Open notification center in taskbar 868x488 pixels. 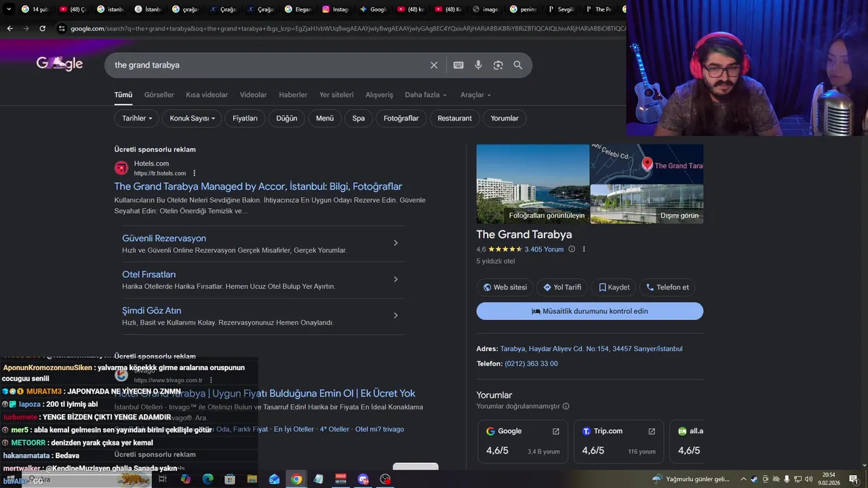pyautogui.click(x=854, y=479)
